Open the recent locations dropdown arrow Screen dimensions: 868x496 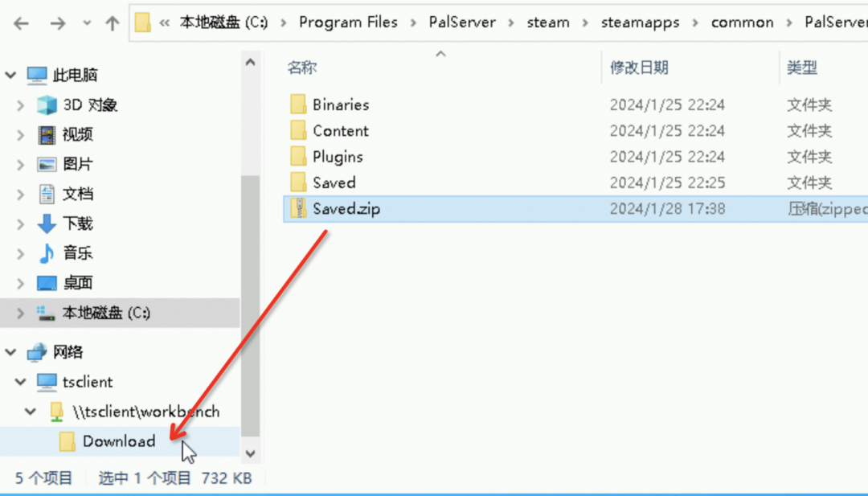pos(87,23)
